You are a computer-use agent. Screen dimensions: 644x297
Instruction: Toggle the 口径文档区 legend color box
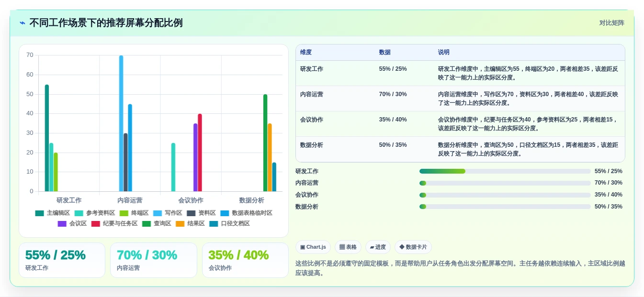pyautogui.click(x=214, y=223)
